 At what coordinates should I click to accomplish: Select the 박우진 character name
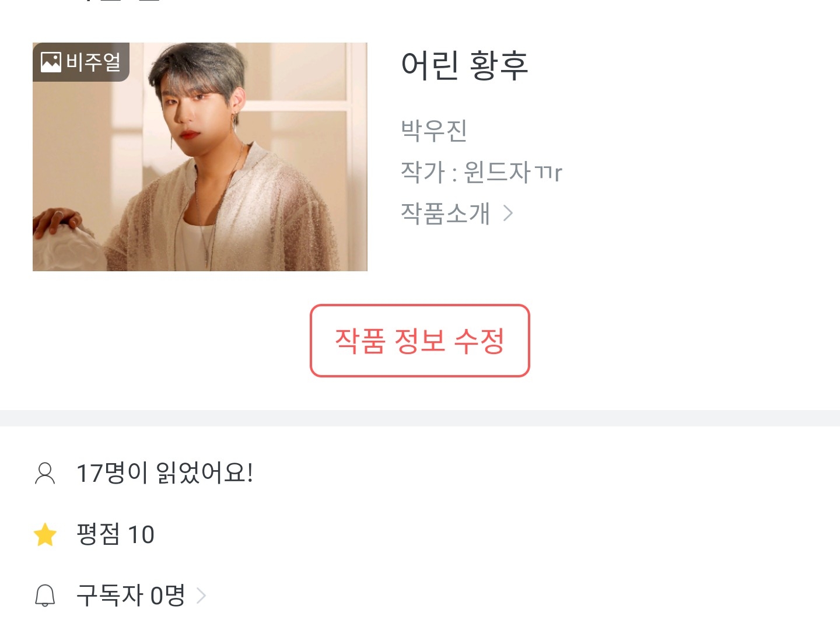click(434, 130)
